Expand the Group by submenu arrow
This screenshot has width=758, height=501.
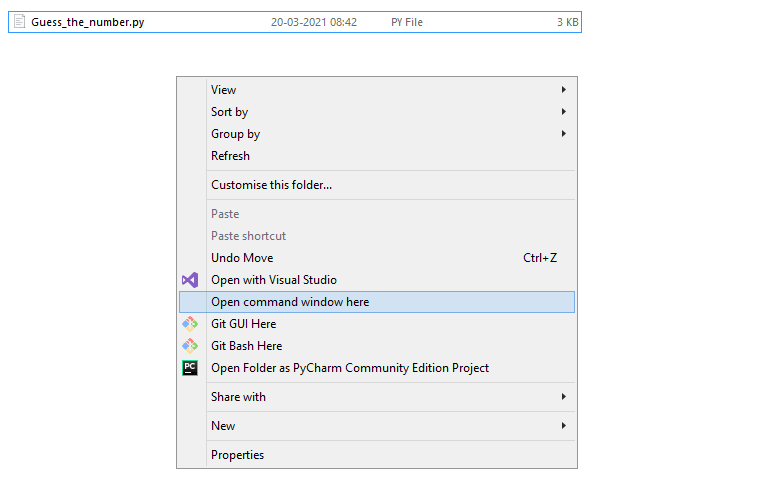tap(564, 134)
